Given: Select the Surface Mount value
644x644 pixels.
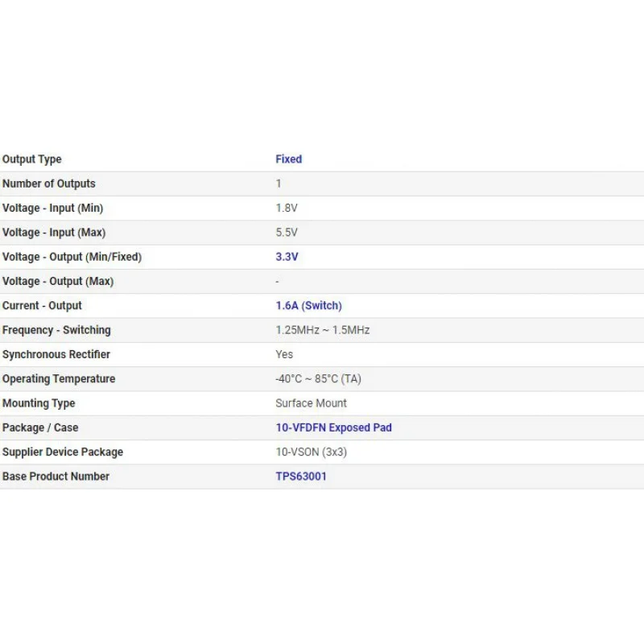Looking at the screenshot, I should 311,403.
